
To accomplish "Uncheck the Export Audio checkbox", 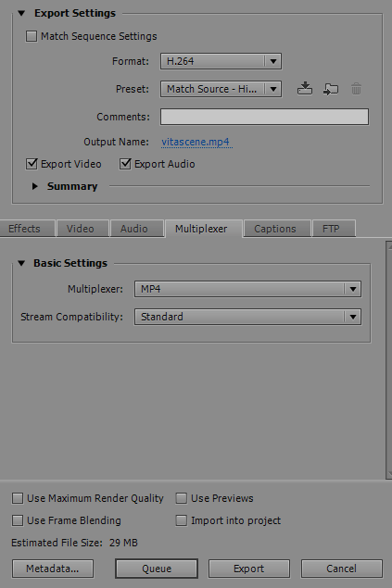I will (x=125, y=164).
